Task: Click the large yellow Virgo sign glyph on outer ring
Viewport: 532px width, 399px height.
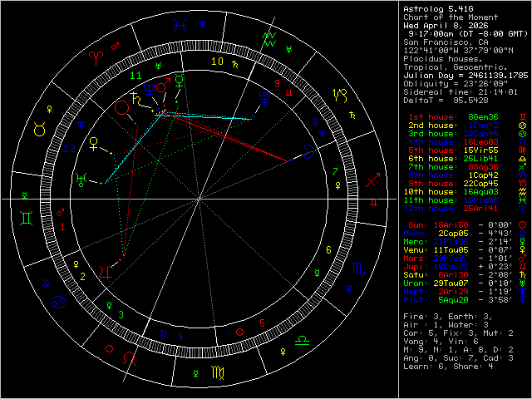Action: (218, 372)
